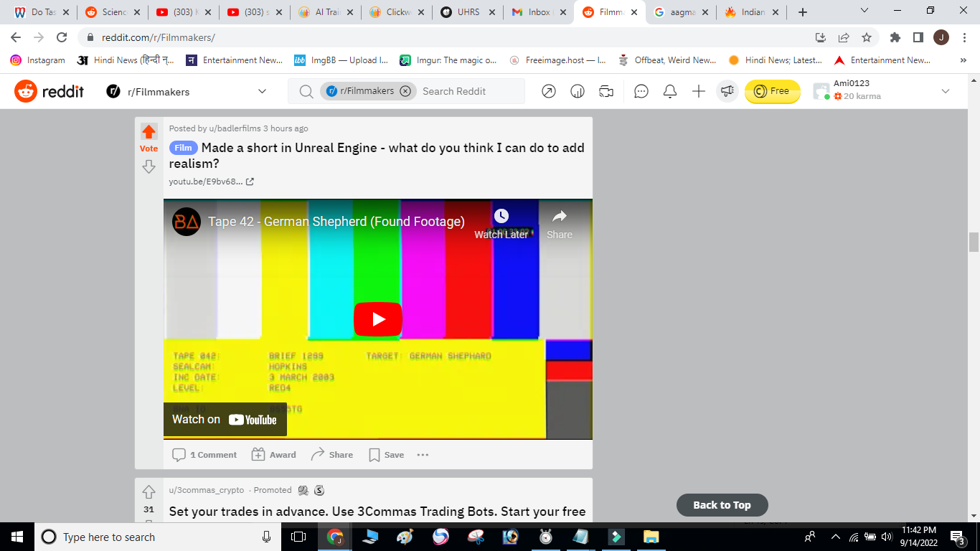Image resolution: width=980 pixels, height=551 pixels.
Task: Open Windows Start menu
Action: pos(17,537)
